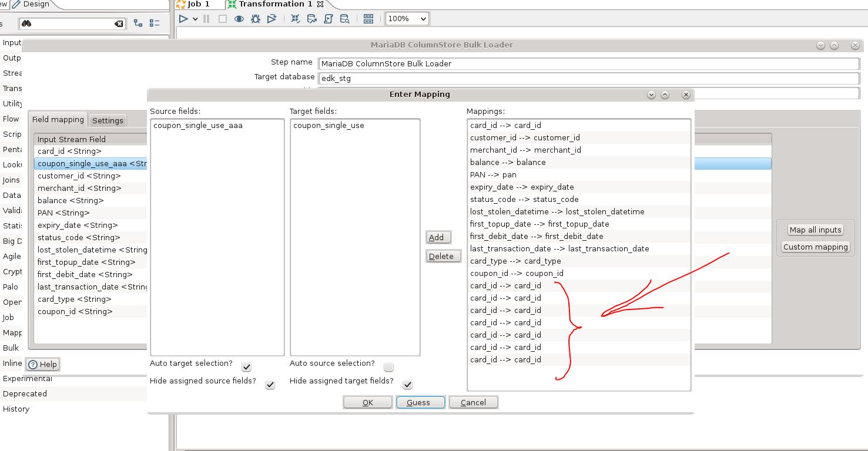Viewport: 868px width, 451px height.
Task: Uncheck Hide assigned target fields
Action: click(407, 385)
